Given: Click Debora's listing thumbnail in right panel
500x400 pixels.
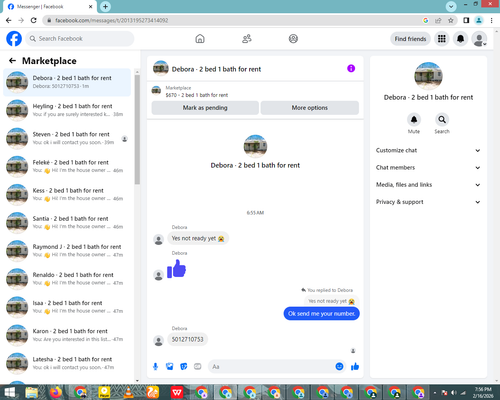Looking at the screenshot, I should click(428, 76).
